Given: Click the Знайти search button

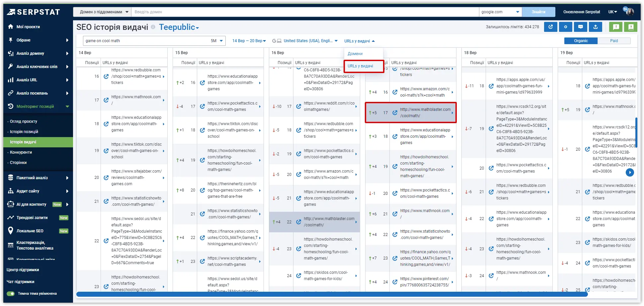Looking at the screenshot, I should click(x=538, y=12).
